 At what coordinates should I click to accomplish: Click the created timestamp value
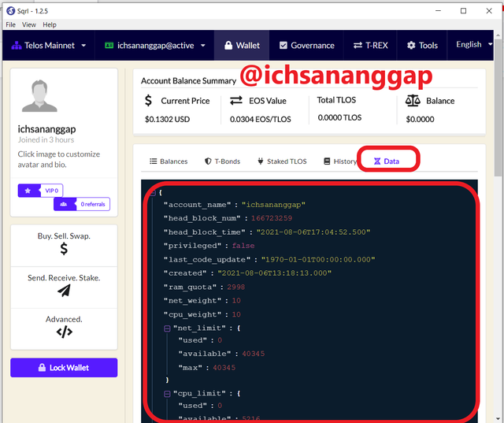click(275, 273)
